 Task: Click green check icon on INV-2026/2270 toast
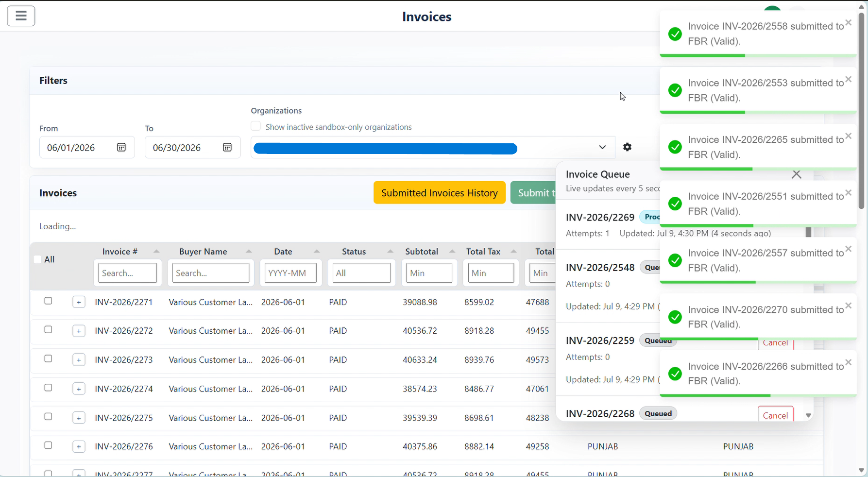[x=675, y=317]
